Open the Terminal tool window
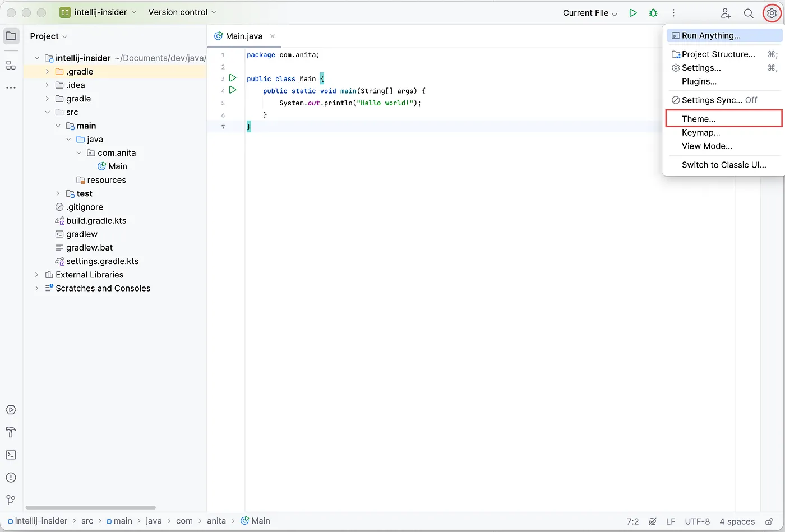 pyautogui.click(x=11, y=455)
